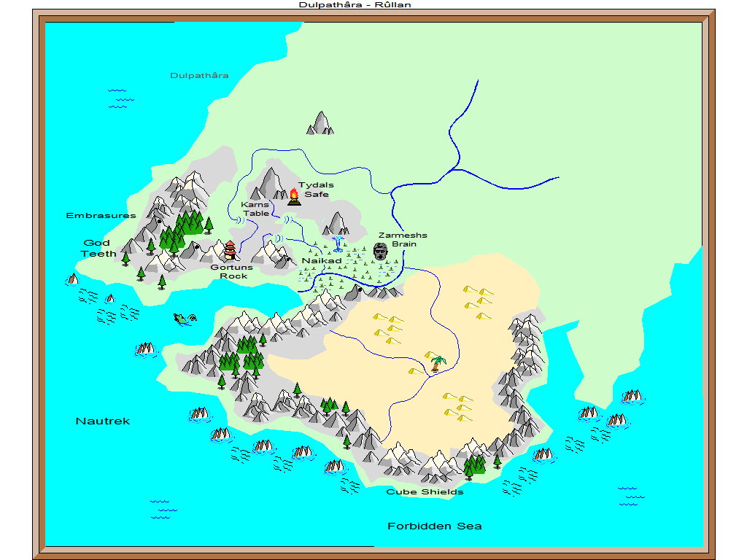747x560 pixels.
Task: Click the 'Forbidden Sea' label
Action: click(435, 526)
